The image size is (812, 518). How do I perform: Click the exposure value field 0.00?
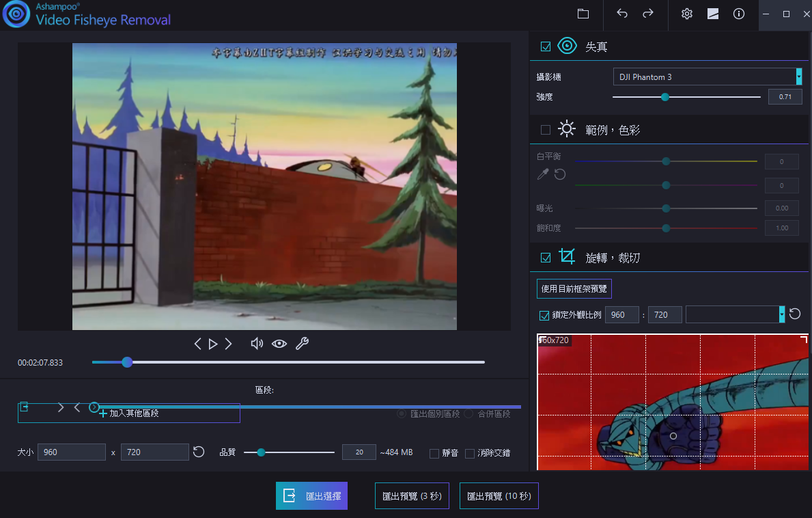point(782,208)
